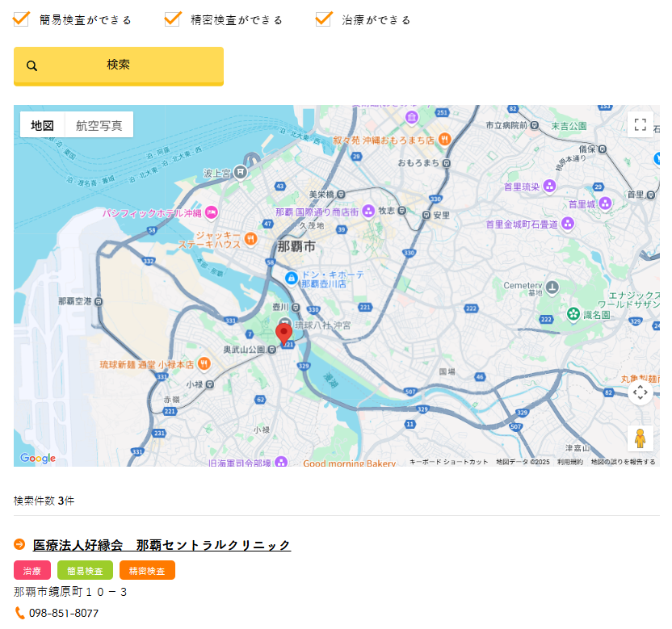Toggle the 精密検査ができる checkbox
The image size is (672, 629).
(172, 19)
